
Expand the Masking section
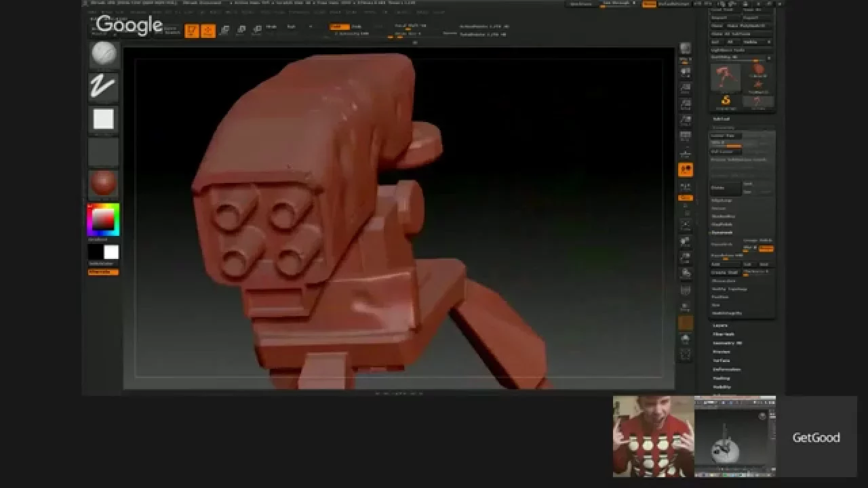coord(722,378)
